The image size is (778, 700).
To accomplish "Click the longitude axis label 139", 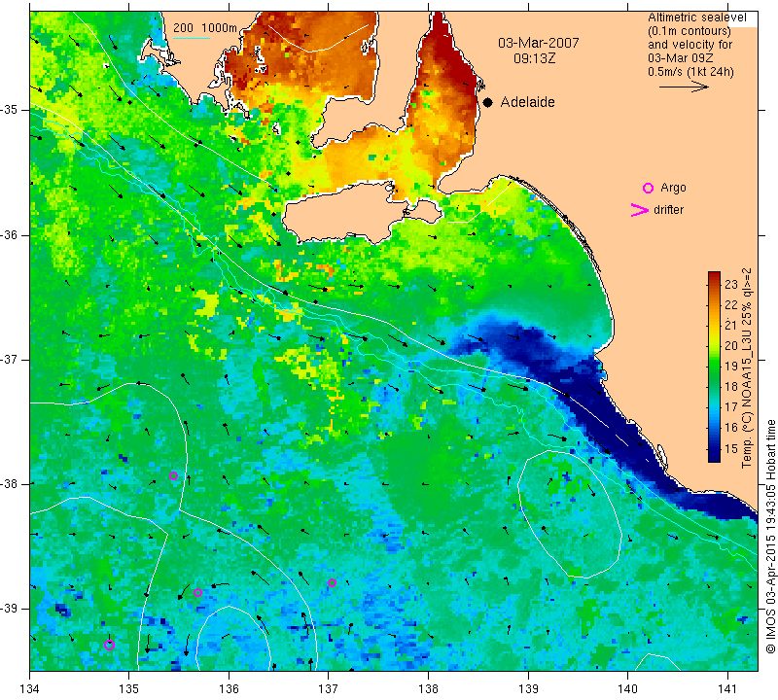I will coord(528,689).
